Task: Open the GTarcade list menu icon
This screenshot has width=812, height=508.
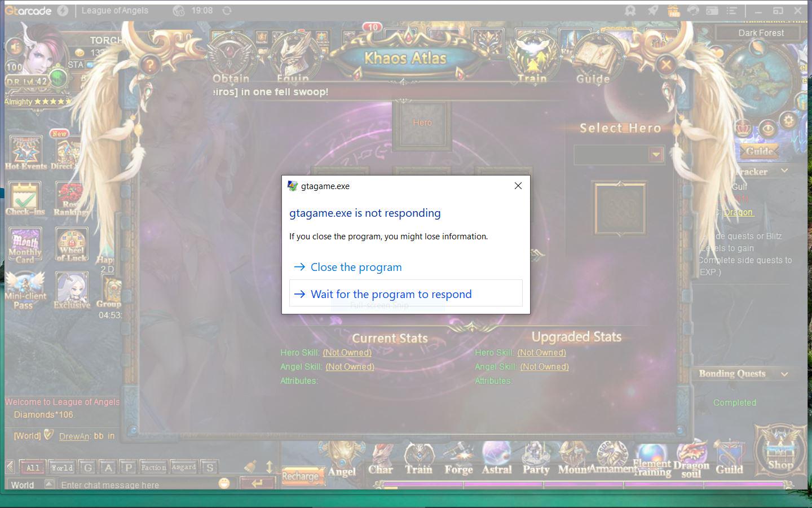Action: click(732, 11)
